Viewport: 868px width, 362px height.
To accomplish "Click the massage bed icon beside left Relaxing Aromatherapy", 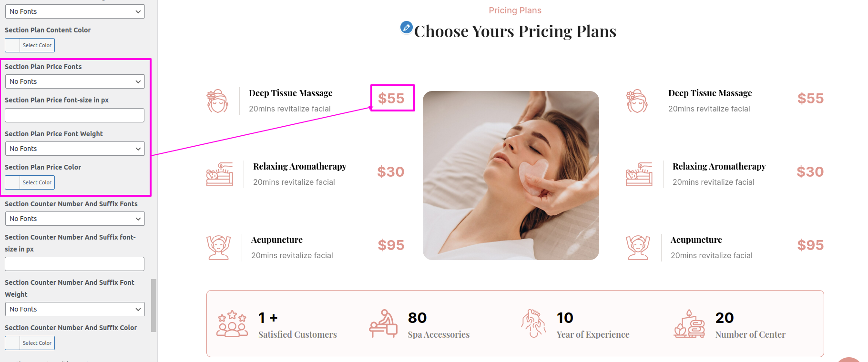I will tap(219, 174).
